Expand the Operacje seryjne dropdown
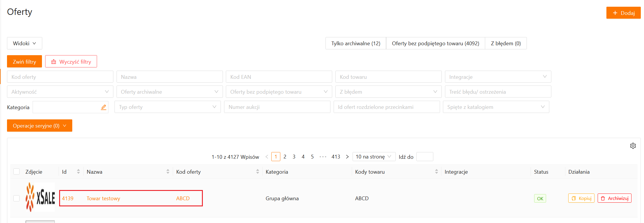The image size is (644, 223). pos(40,126)
